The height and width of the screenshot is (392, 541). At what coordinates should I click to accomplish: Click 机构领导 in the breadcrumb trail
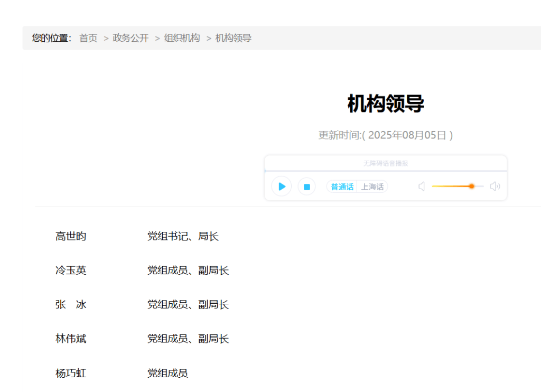pos(233,38)
